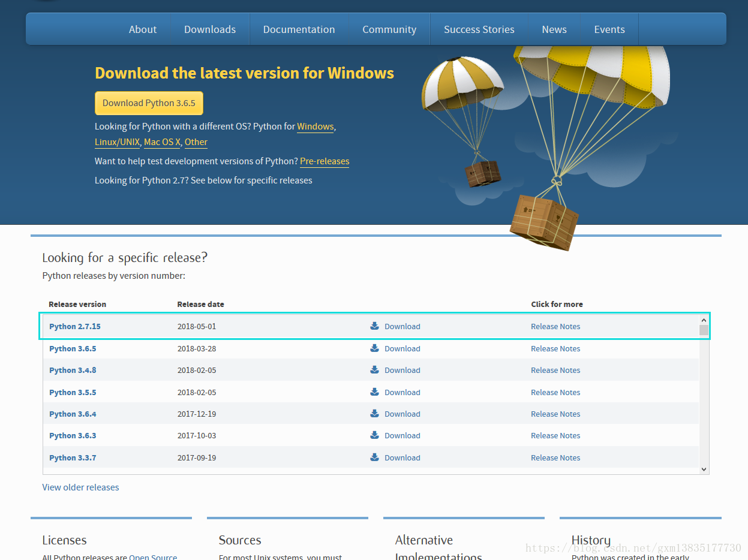
Task: Click download icon for Python 3.6.3
Action: point(374,435)
